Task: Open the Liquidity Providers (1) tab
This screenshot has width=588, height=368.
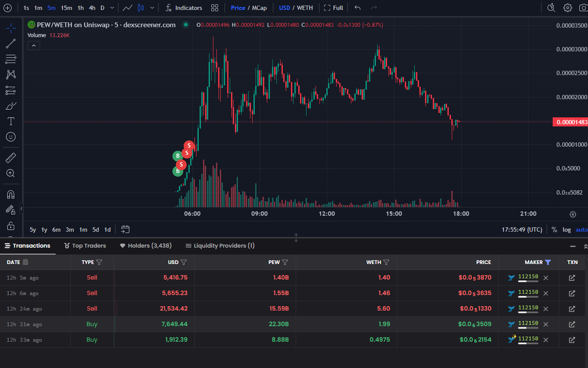Action: pos(220,246)
